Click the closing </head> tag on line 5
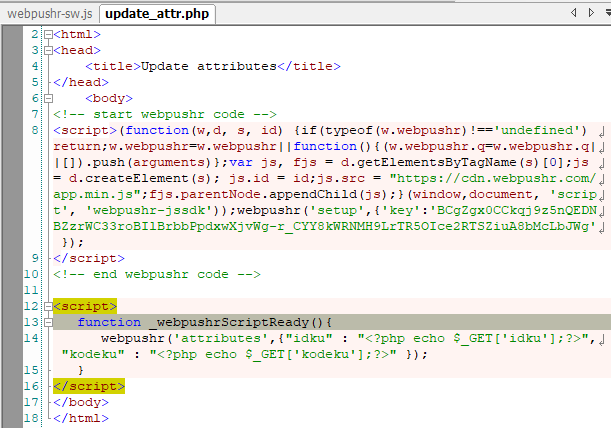611x428 pixels. pyautogui.click(x=81, y=82)
